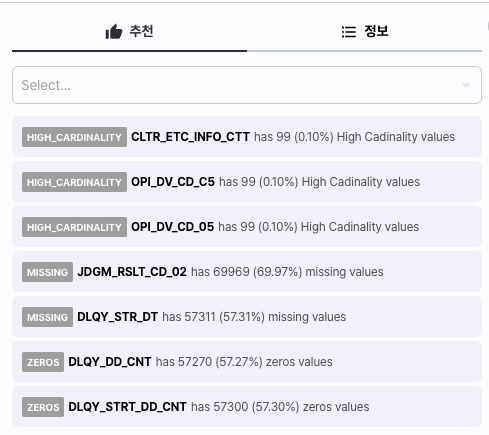The image size is (489, 435).
Task: Select the JDGM_RSLT_CD_02 column name
Action: 132,272
